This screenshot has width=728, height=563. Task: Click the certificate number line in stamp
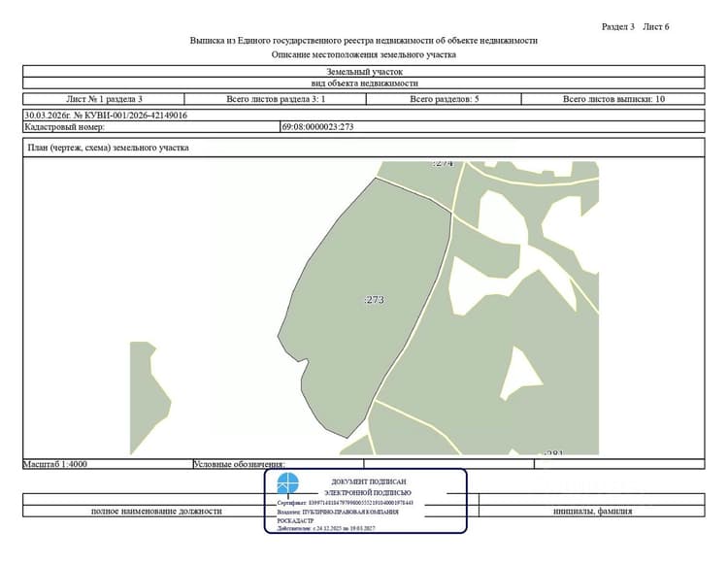coord(345,503)
